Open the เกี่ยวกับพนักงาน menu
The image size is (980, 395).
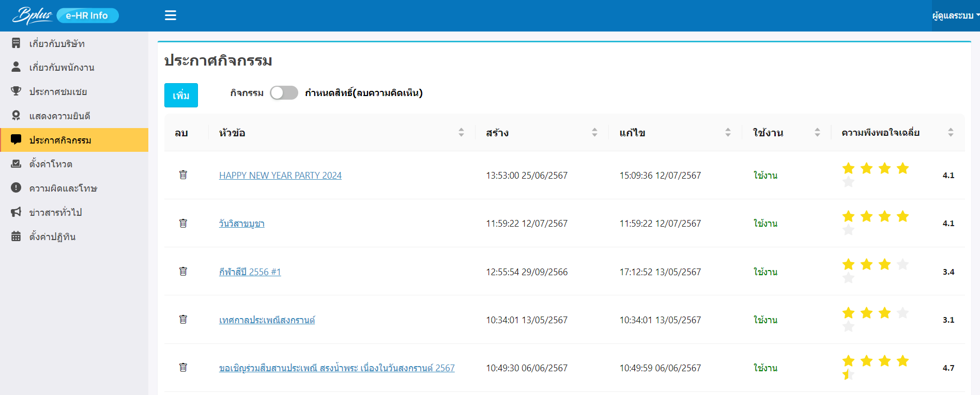click(x=74, y=68)
